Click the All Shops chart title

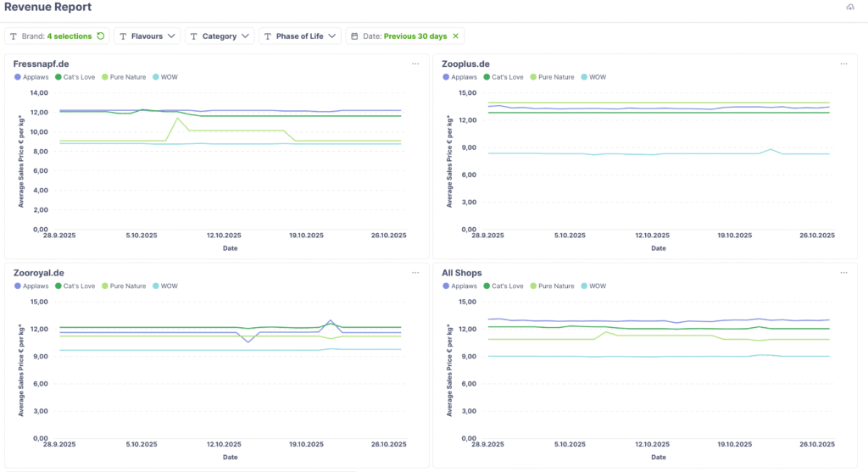coord(462,273)
